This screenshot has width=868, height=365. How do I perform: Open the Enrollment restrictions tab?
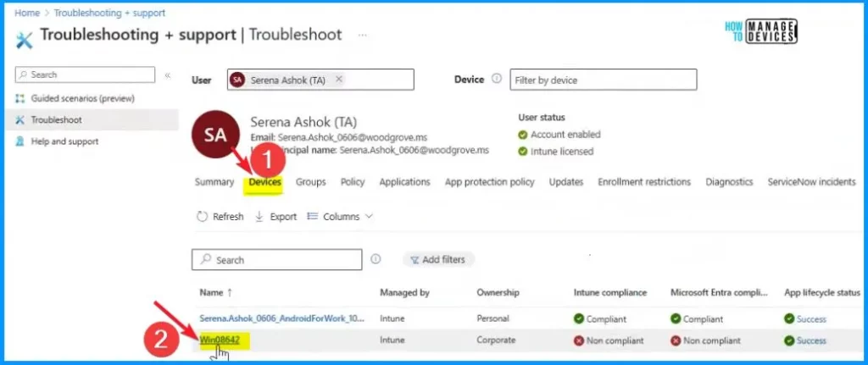coord(644,182)
